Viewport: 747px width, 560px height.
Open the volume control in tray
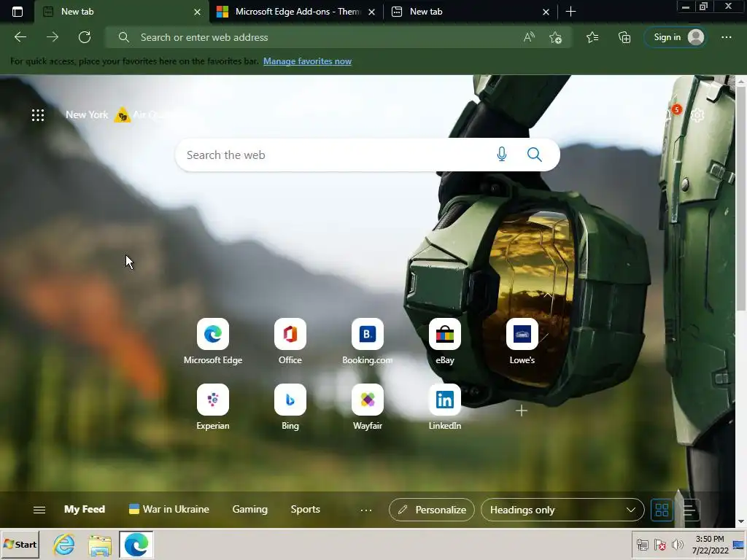[677, 544]
